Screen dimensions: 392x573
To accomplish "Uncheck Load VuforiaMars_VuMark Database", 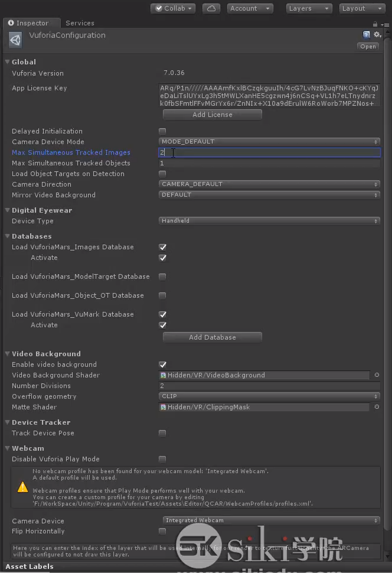I will click(x=162, y=315).
